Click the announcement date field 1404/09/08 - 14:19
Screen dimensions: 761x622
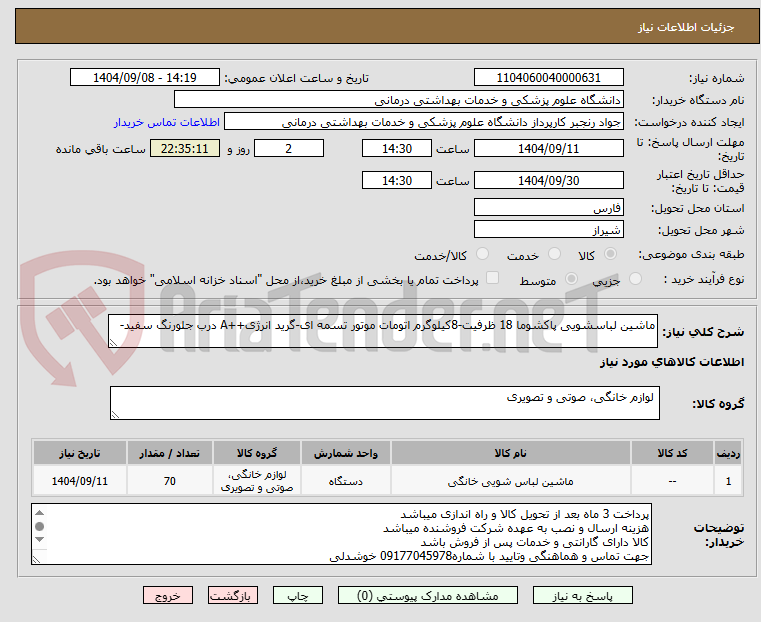(x=145, y=78)
